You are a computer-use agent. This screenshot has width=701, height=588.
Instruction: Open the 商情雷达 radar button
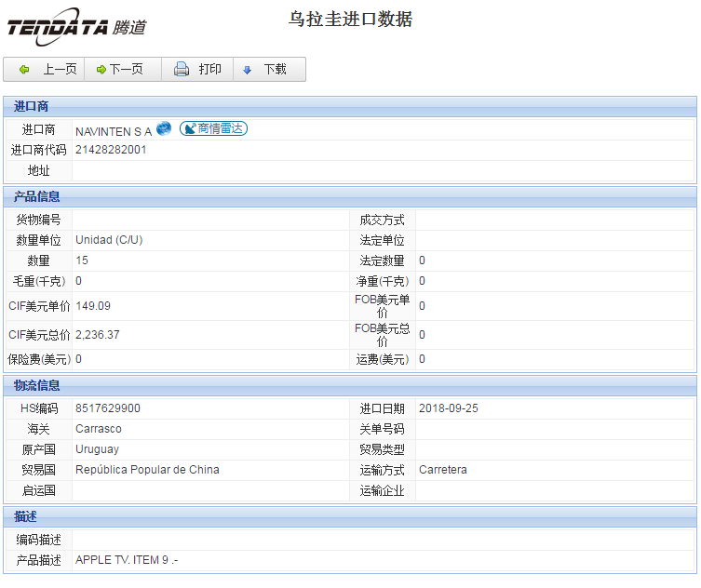pos(214,128)
